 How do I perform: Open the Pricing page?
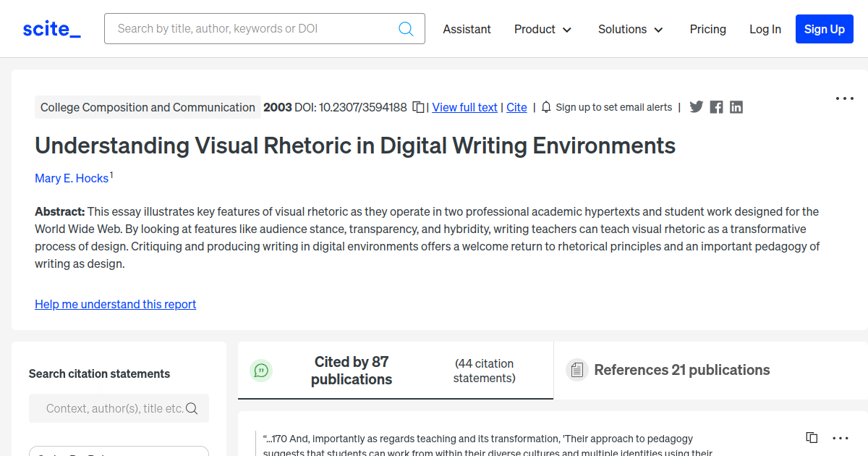(x=707, y=29)
